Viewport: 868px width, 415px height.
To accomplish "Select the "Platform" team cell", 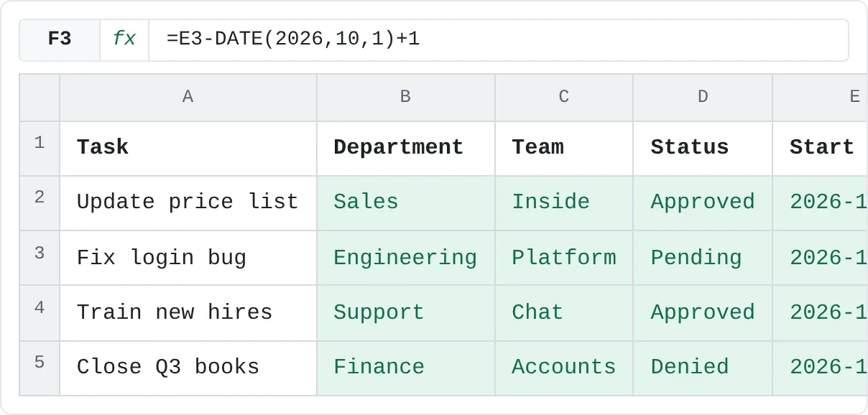I will click(564, 258).
